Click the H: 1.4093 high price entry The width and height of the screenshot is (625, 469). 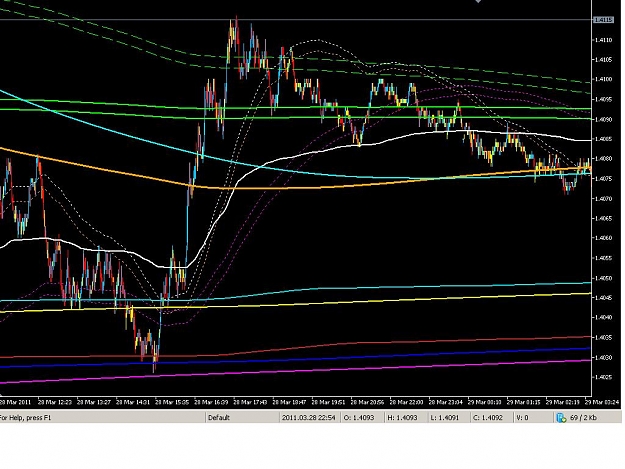pyautogui.click(x=402, y=418)
